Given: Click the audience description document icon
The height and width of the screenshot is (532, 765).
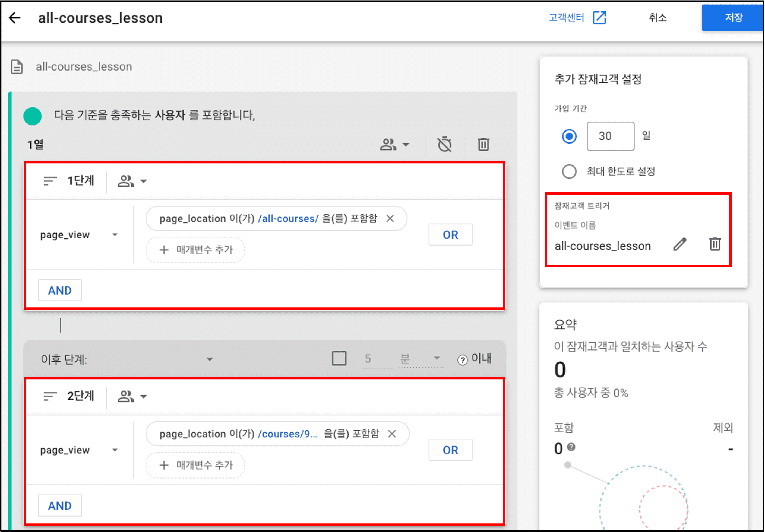Looking at the screenshot, I should 17,66.
